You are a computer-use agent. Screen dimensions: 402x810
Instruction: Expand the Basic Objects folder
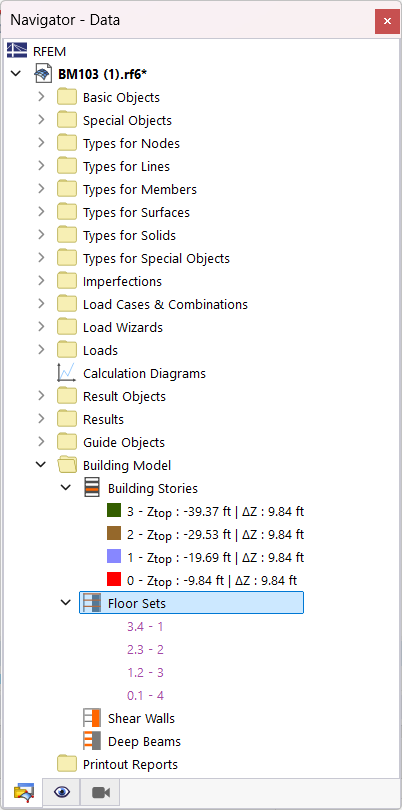coord(41,97)
